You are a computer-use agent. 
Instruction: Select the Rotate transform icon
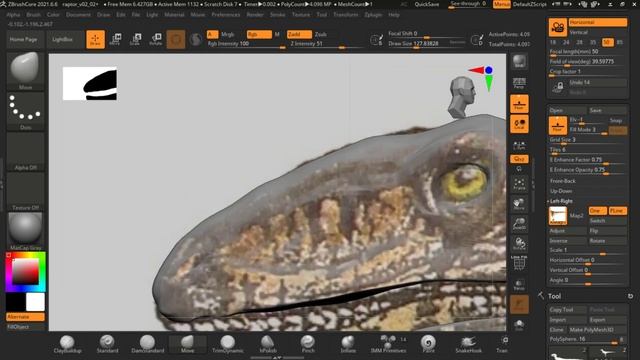[156, 39]
